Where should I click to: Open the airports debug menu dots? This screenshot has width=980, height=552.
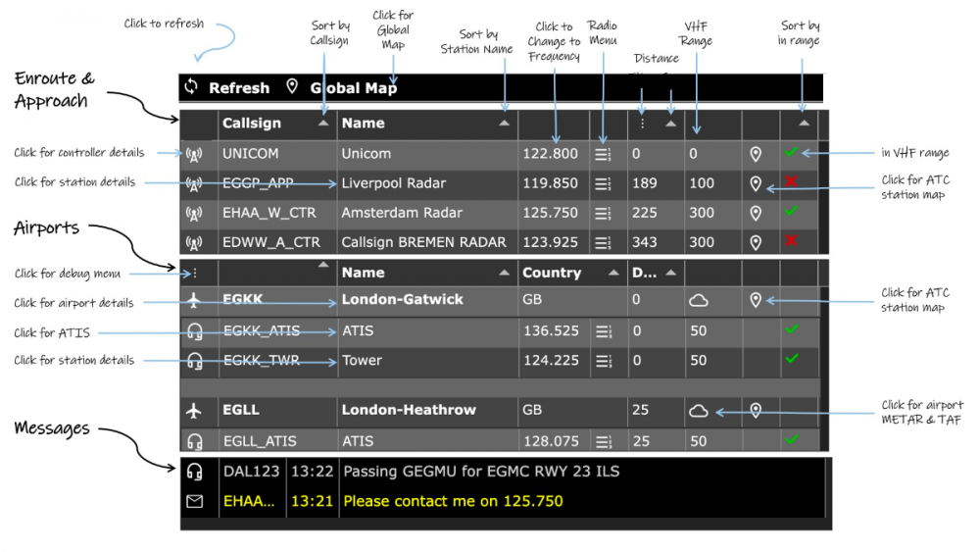(x=194, y=273)
